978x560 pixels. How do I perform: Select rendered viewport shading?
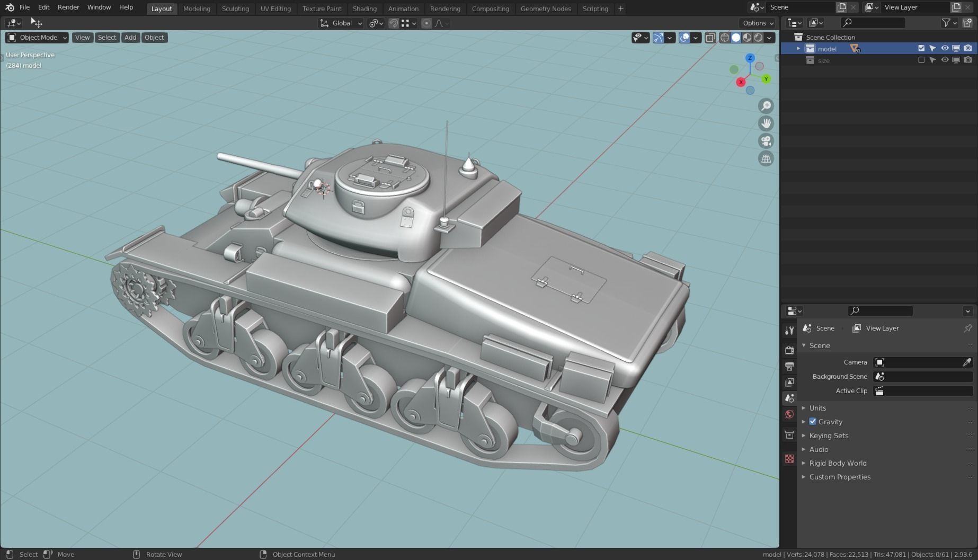pyautogui.click(x=758, y=38)
